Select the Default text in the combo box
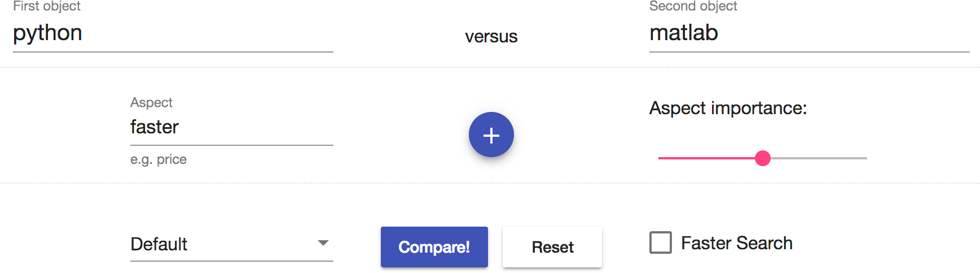Screen dimensions: 980x273 point(159,244)
